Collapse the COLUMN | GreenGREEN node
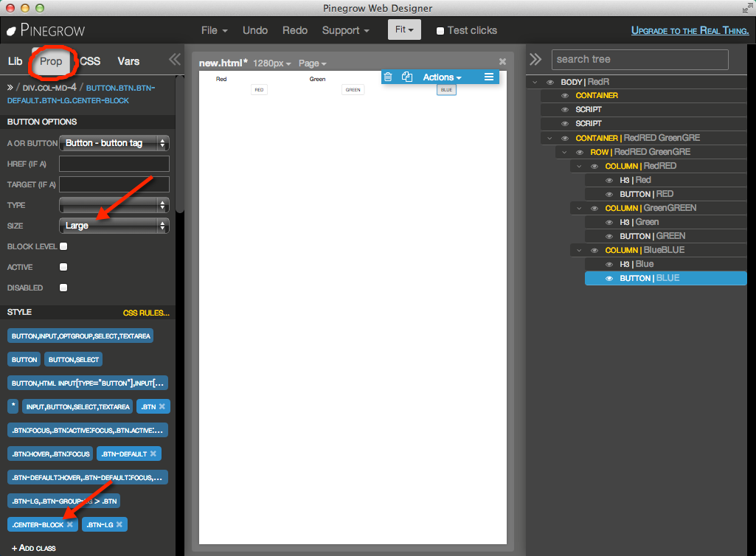Viewport: 756px width, 556px height. [579, 209]
